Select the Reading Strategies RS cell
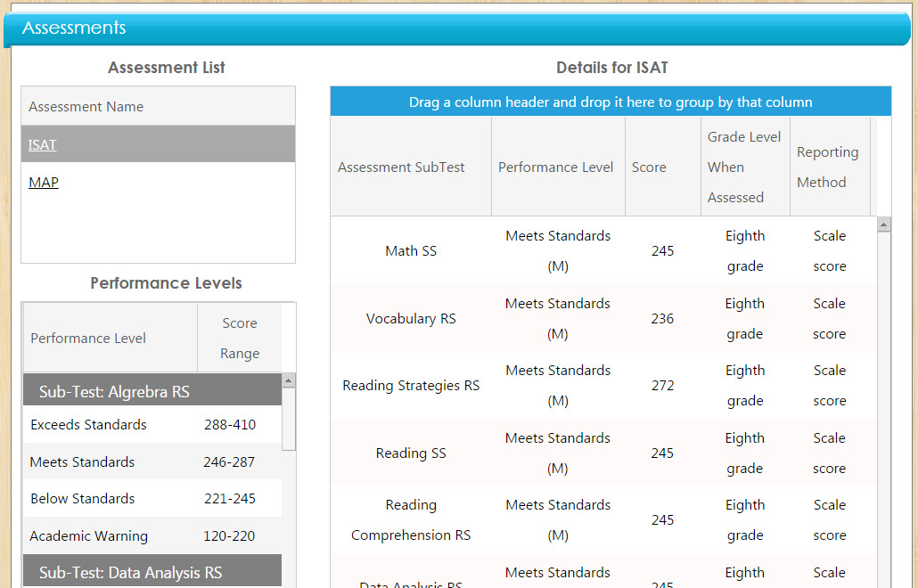The height and width of the screenshot is (588, 918). click(x=411, y=385)
